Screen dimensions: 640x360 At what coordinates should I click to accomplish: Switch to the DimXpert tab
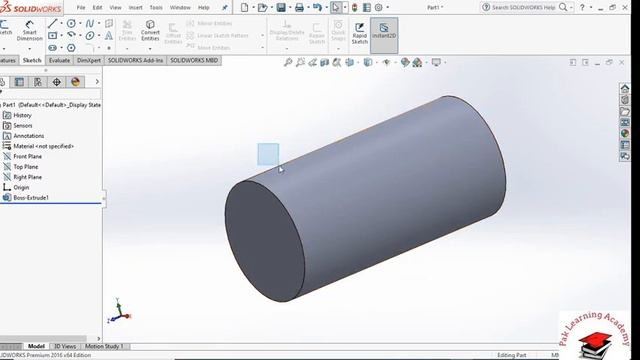point(89,60)
